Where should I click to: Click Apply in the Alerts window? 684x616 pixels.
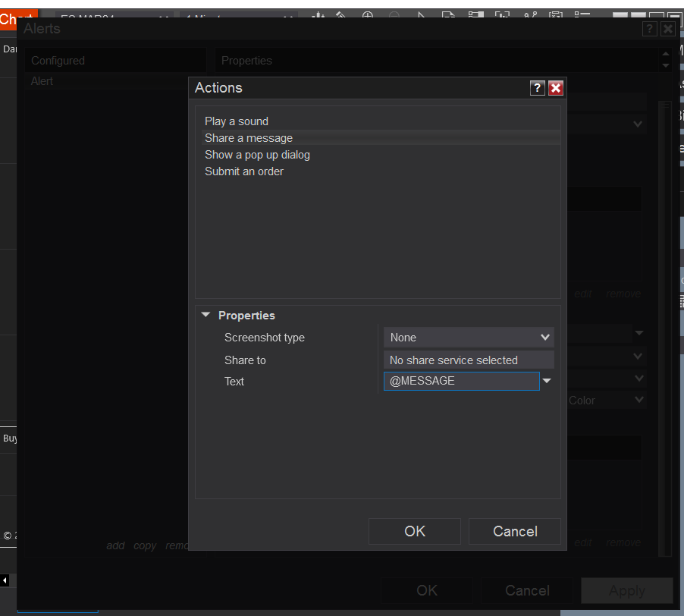627,591
